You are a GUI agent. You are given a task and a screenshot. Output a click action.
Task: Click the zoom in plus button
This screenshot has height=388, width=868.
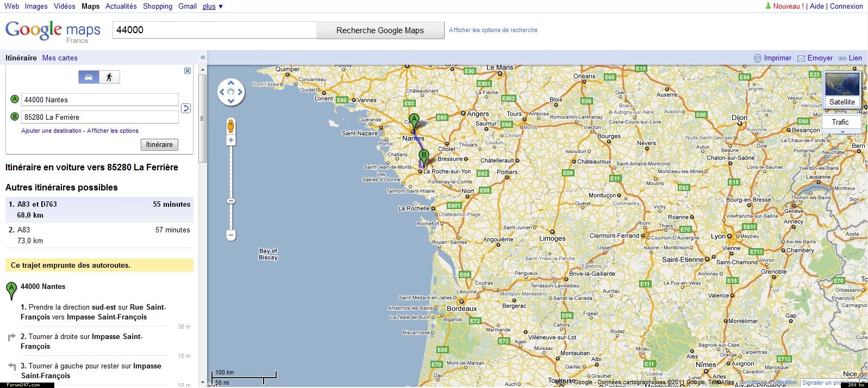click(x=231, y=140)
